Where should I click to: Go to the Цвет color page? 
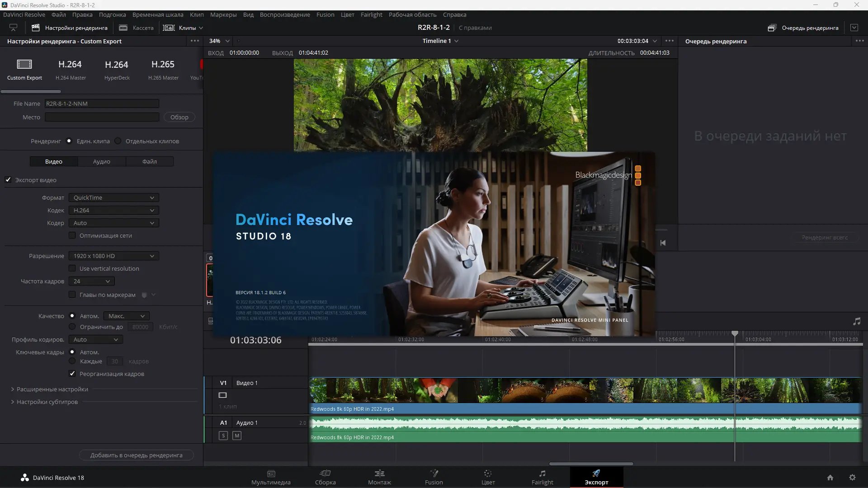488,477
